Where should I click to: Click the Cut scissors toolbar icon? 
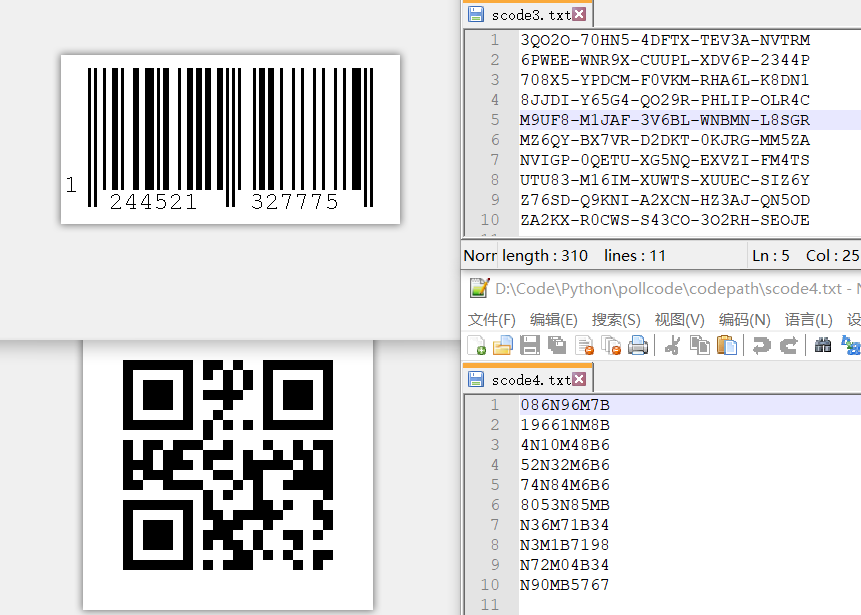click(x=672, y=345)
